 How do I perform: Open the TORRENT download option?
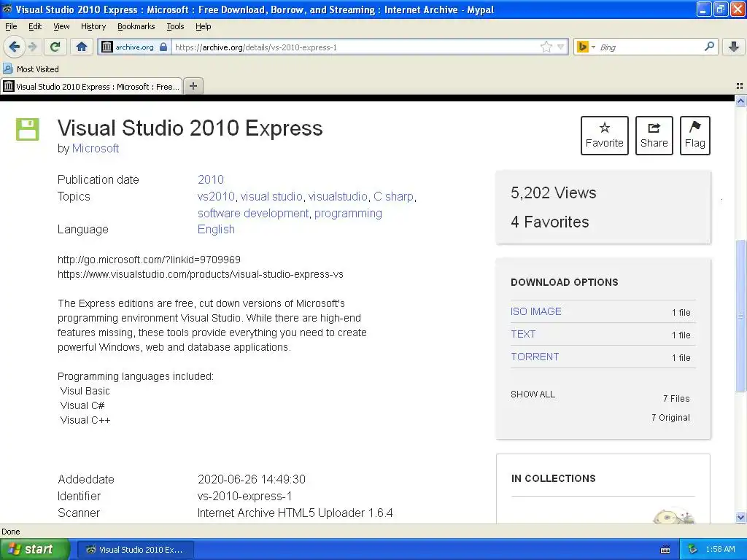pyautogui.click(x=535, y=357)
